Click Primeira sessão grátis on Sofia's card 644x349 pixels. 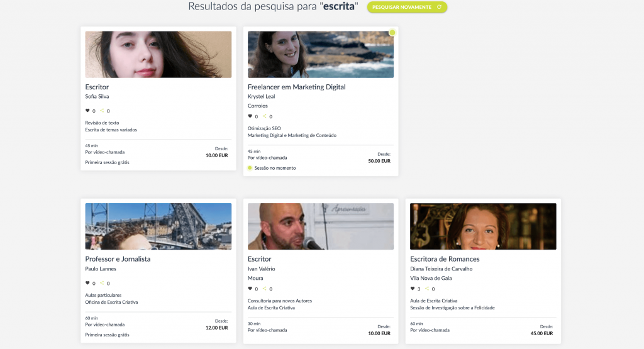coord(107,163)
